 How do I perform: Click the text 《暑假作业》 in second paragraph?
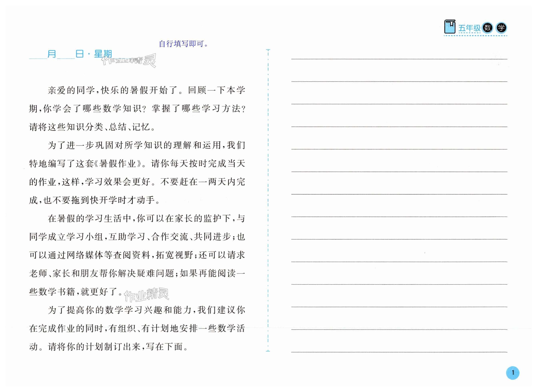[x=118, y=164]
